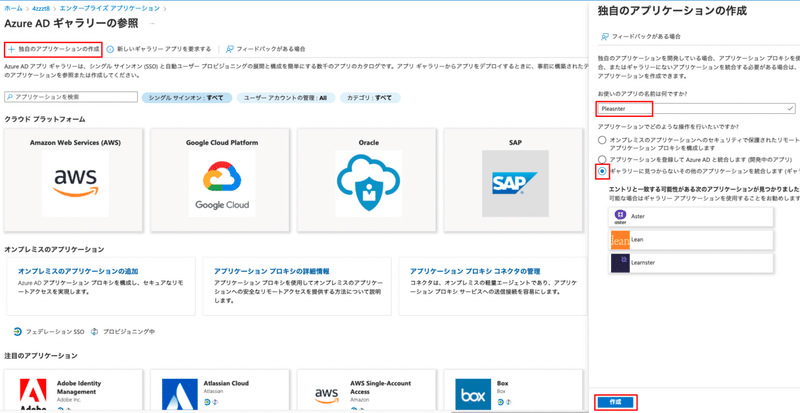
Task: Click the Atlassian Cloud title text
Action: click(226, 383)
